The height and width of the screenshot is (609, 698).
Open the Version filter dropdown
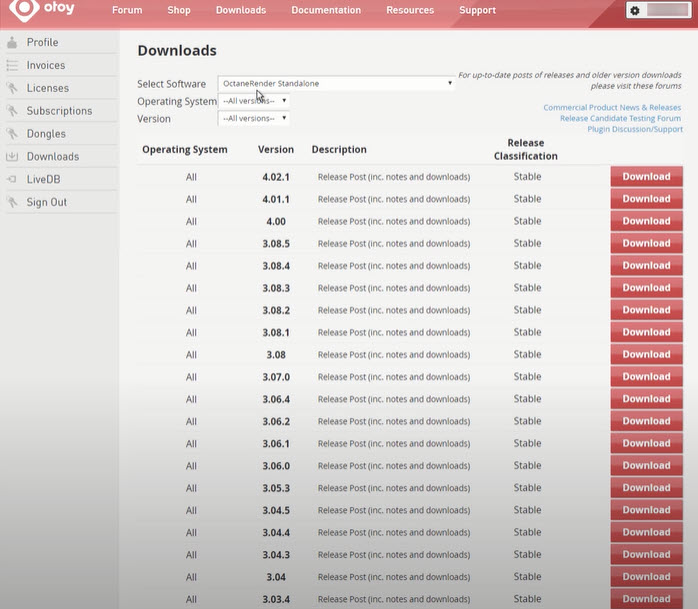point(254,118)
